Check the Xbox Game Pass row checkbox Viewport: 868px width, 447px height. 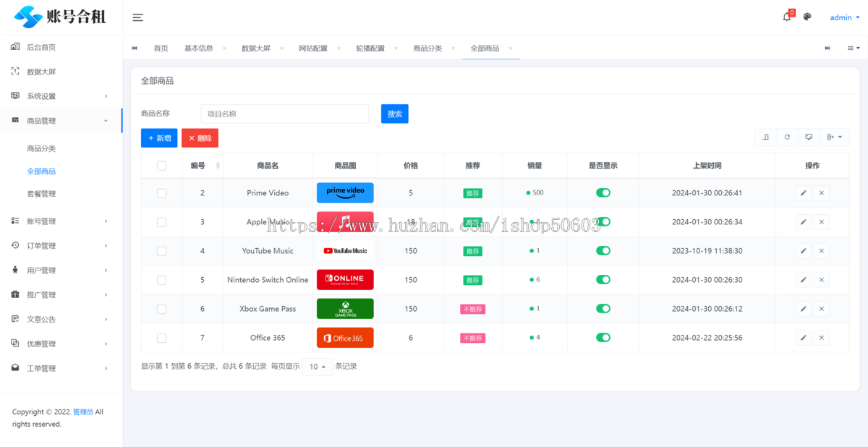161,309
